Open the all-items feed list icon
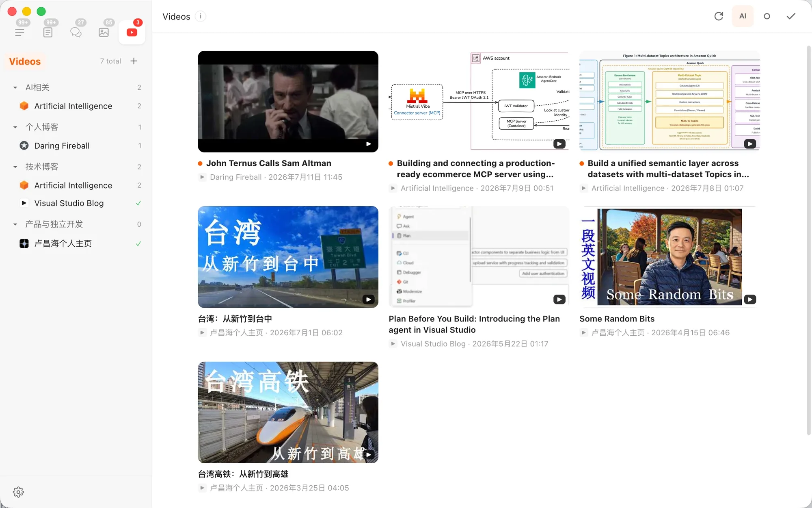 19,32
